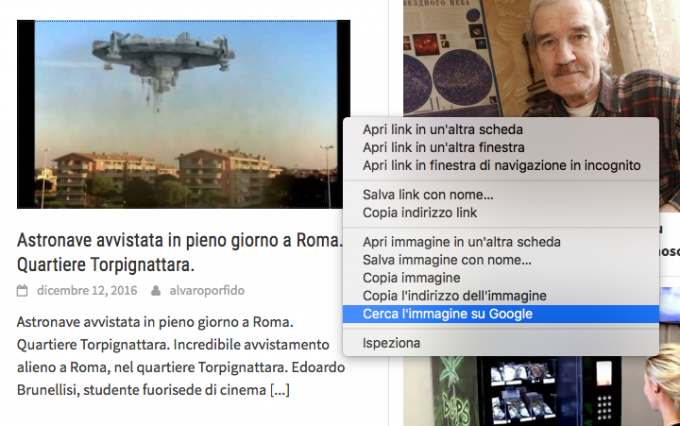Click "Cerca l'immagine su Google"
This screenshot has height=426, width=680.
pos(447,314)
